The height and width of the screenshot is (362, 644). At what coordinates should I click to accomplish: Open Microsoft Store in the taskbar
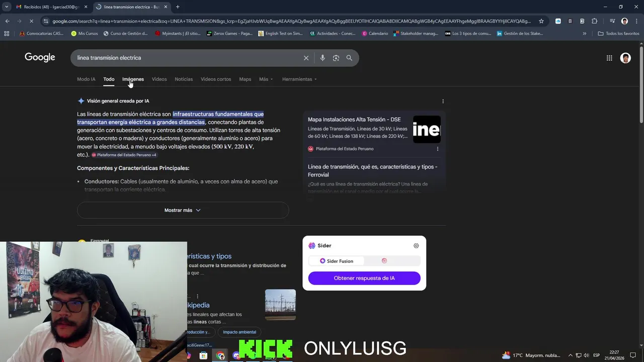point(203,355)
